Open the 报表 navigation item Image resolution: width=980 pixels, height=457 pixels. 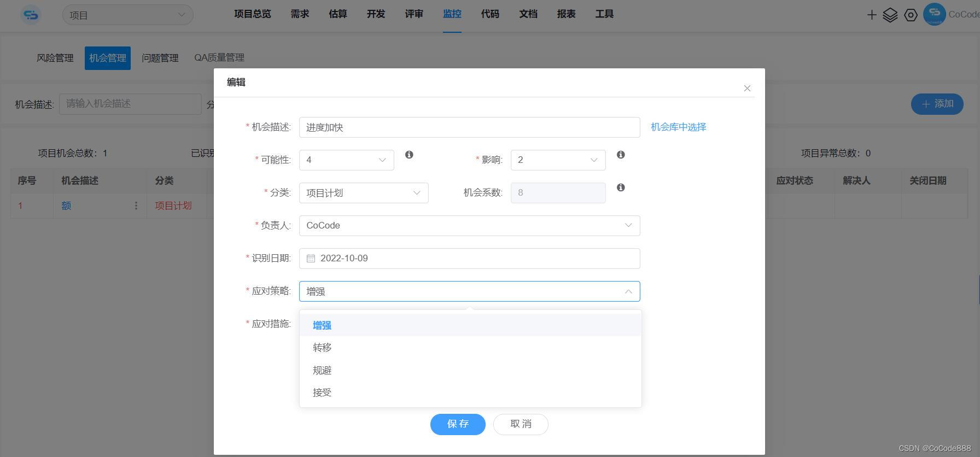tap(566, 14)
